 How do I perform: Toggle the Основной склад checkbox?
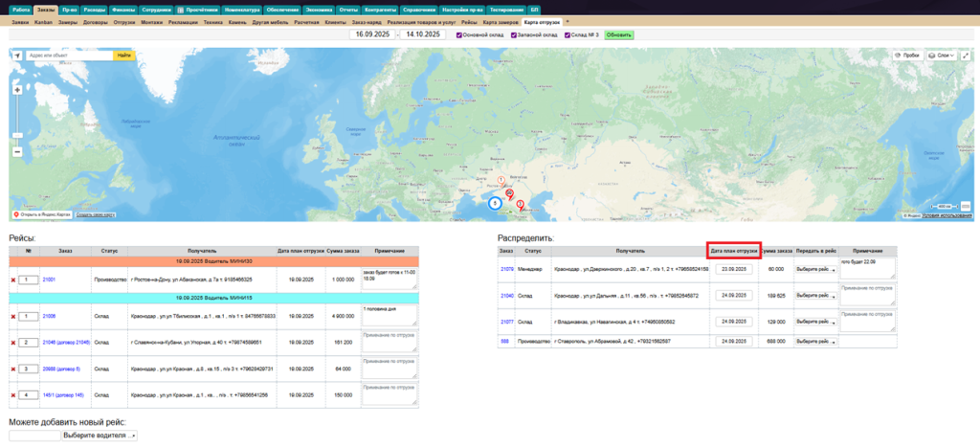pos(459,34)
